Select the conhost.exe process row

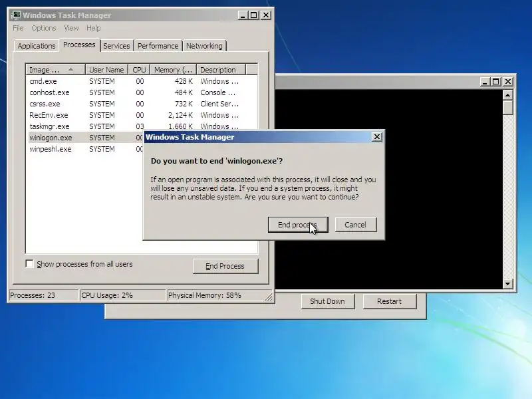142,92
